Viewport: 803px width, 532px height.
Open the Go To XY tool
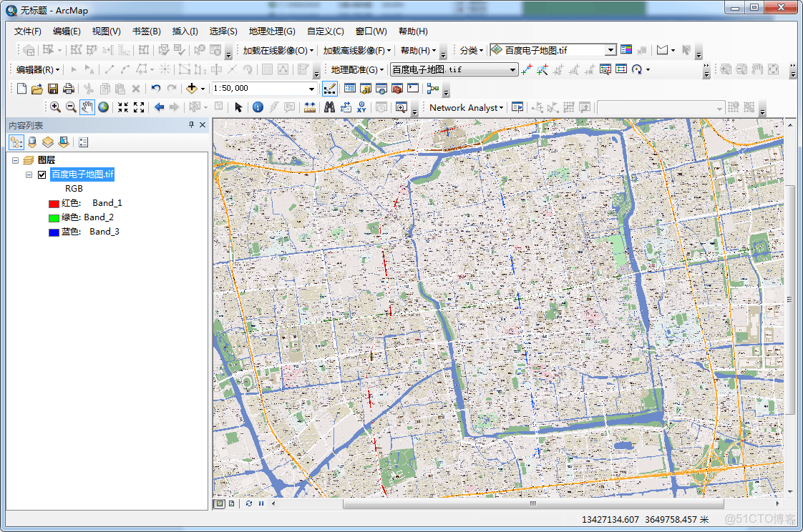[x=363, y=107]
